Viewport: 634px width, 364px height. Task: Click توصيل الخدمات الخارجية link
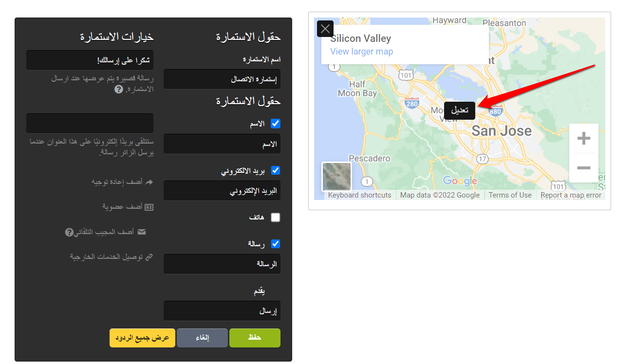point(107,256)
